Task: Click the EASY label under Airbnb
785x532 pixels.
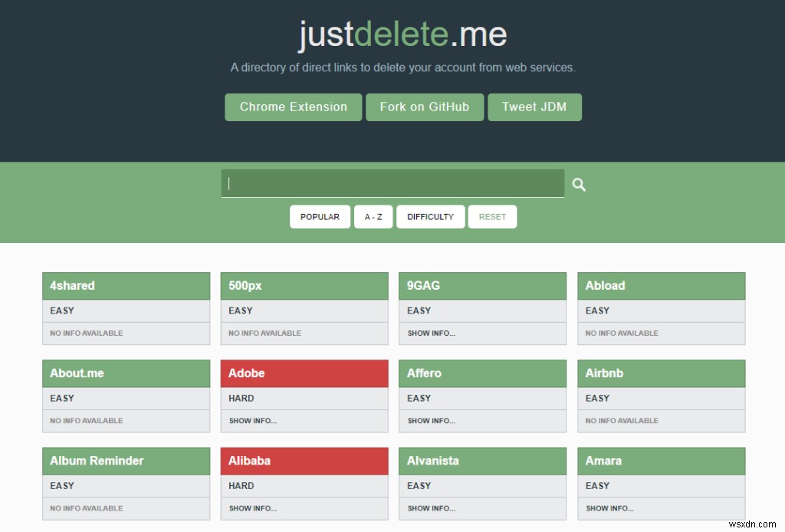Action: point(598,399)
